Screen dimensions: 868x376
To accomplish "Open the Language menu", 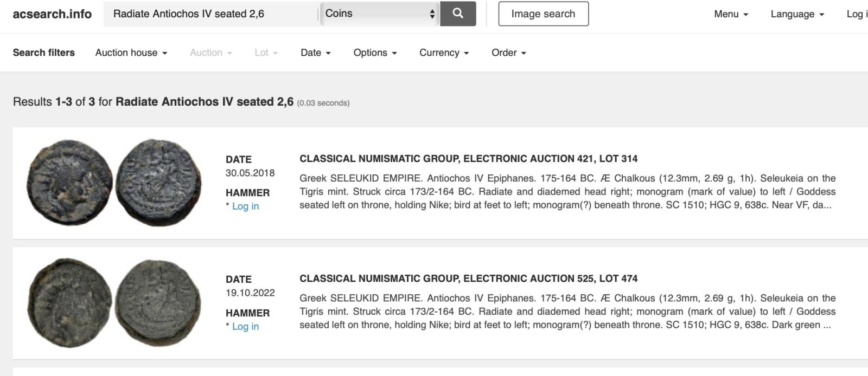I will pyautogui.click(x=797, y=14).
